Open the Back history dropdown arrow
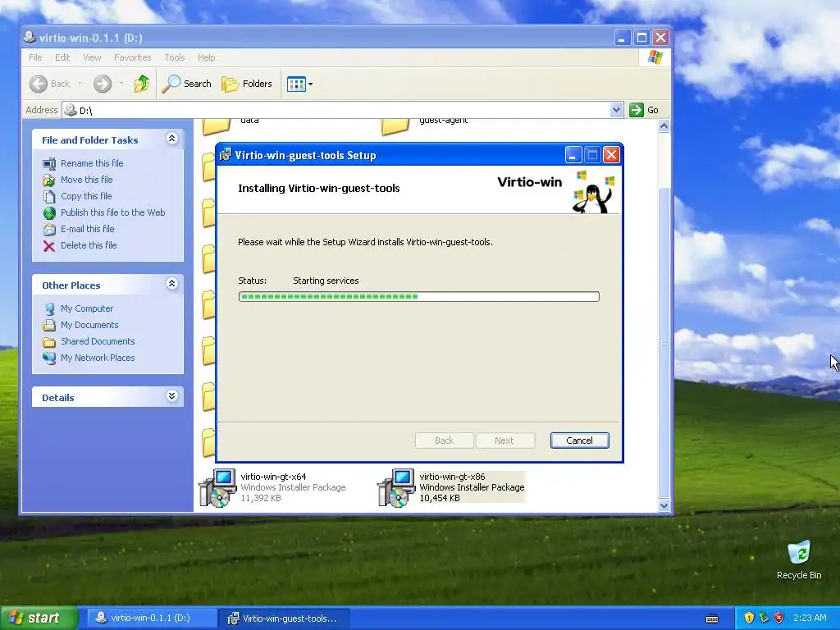 80,84
